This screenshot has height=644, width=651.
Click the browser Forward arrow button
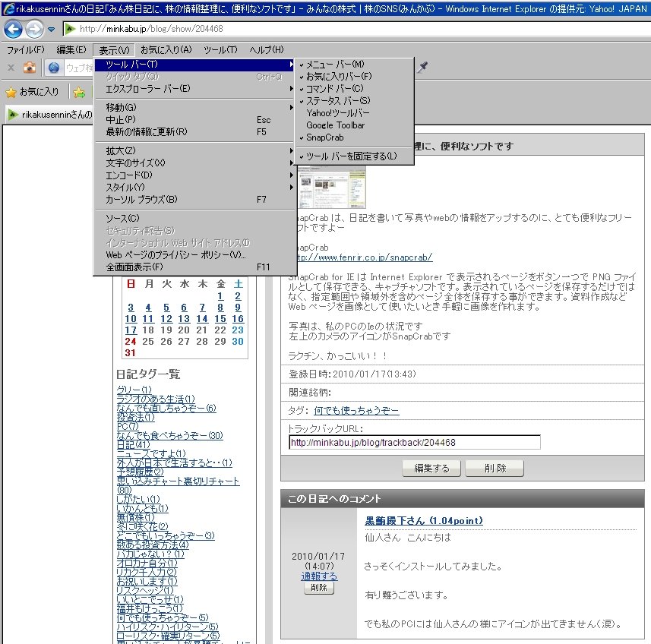(34, 29)
